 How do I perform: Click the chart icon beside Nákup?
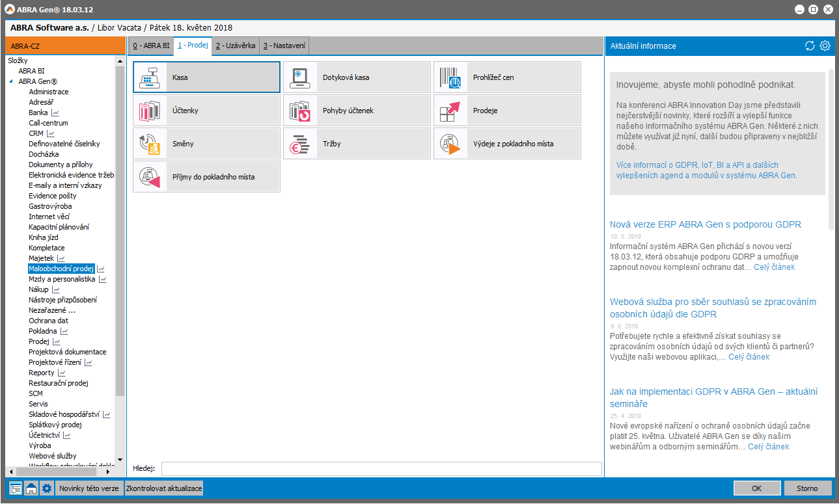click(56, 289)
